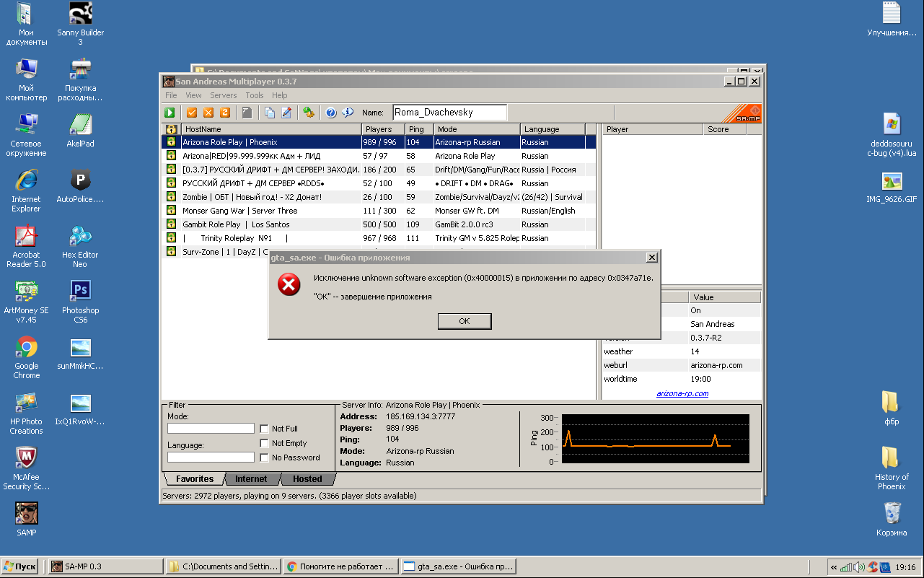Click the Copy Server Info pages icon
The image size is (924, 578).
point(270,113)
